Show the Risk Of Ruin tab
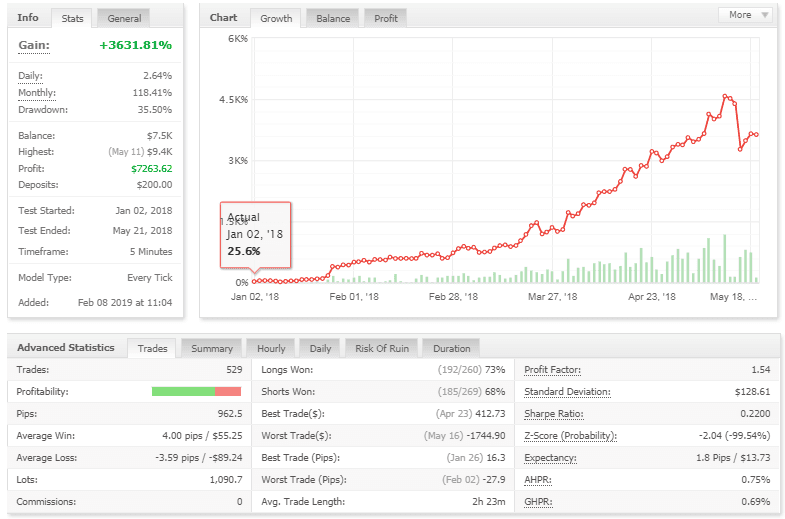Screen dimensions: 785x519 click(x=382, y=348)
